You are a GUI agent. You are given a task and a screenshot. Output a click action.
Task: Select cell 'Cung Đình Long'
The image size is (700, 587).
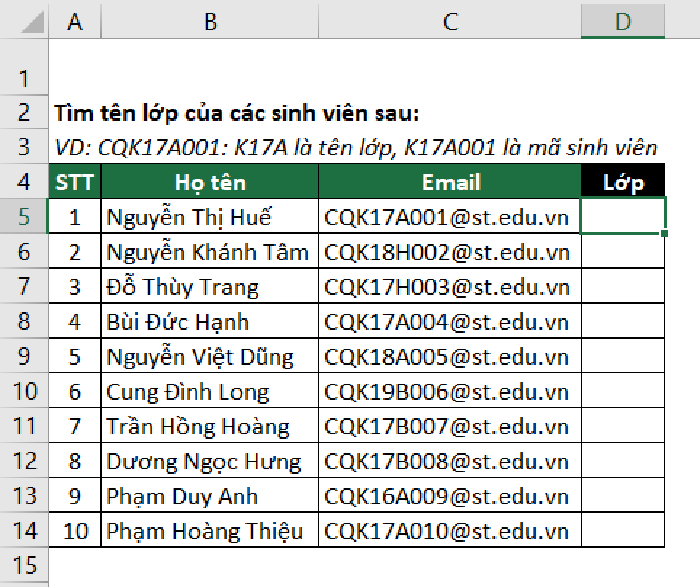(210, 391)
